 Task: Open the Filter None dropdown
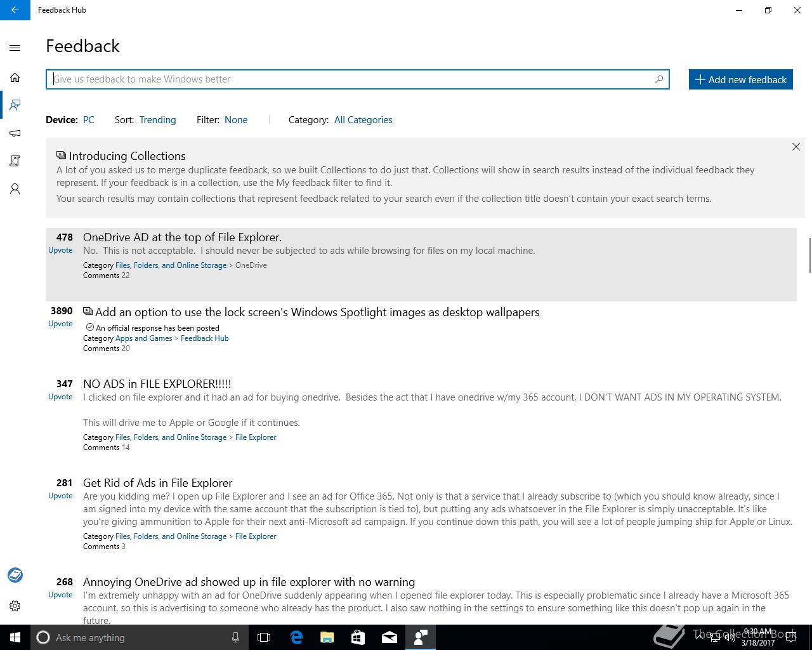coord(236,120)
